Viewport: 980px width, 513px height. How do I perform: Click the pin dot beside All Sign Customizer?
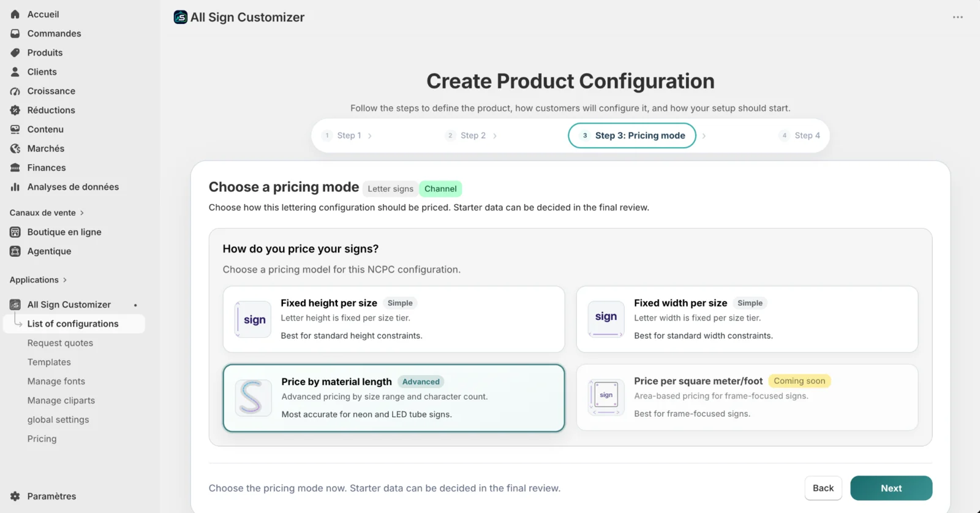[135, 305]
